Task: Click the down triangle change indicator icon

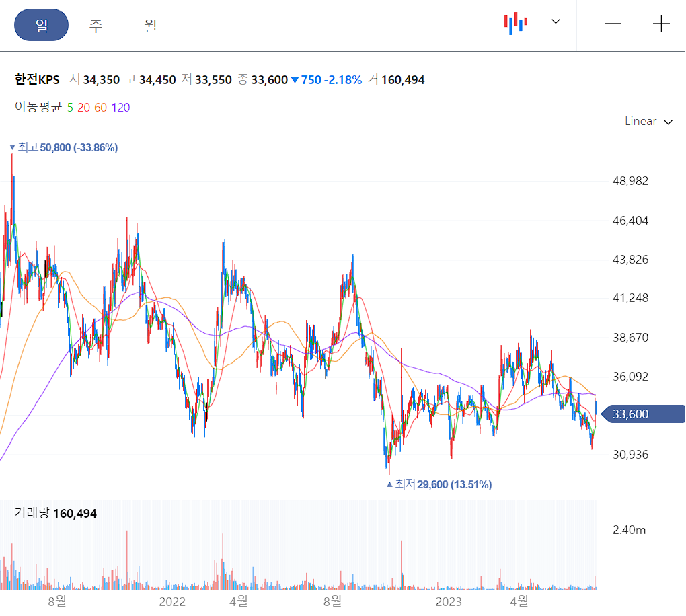Action: click(295, 80)
